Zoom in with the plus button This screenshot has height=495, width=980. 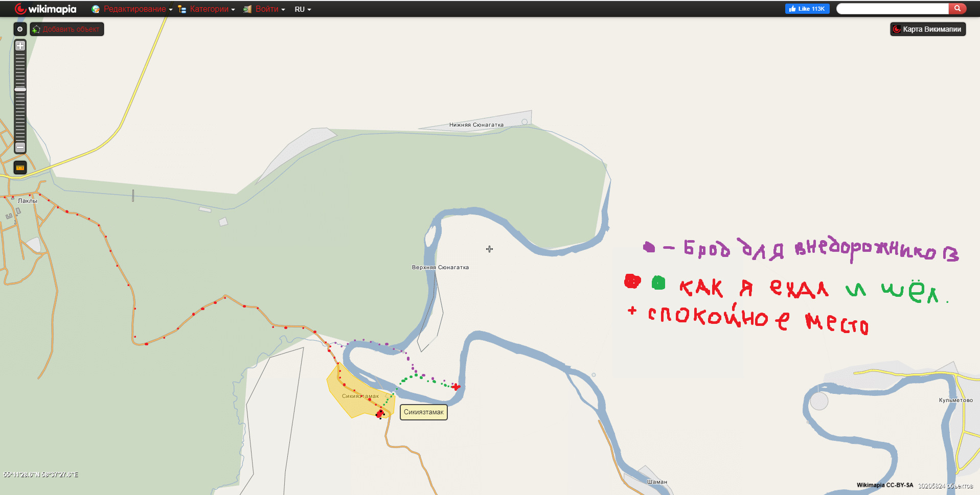(20, 46)
